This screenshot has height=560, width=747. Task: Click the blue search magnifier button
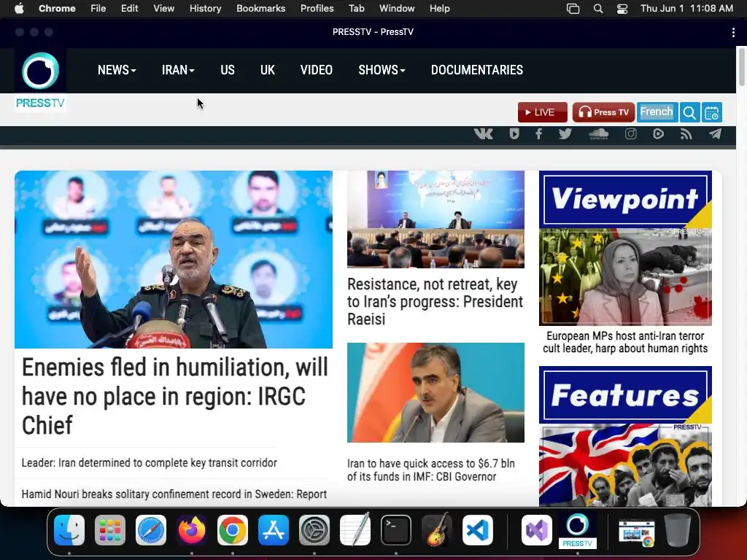coord(689,113)
